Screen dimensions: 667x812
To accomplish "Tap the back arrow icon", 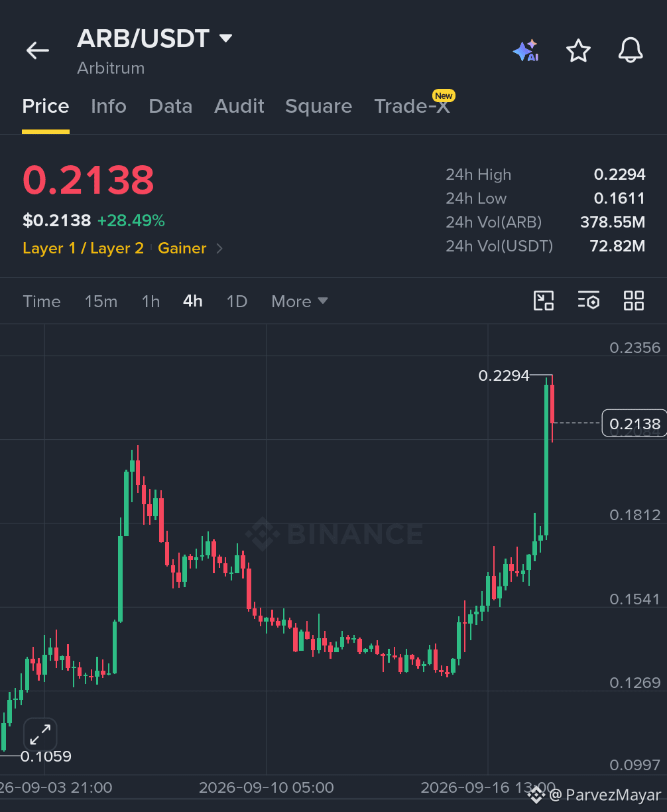I will (38, 50).
